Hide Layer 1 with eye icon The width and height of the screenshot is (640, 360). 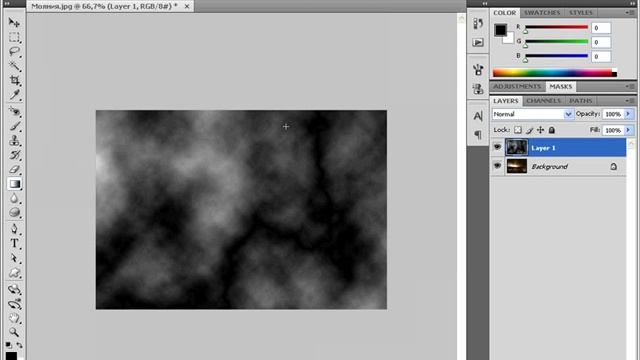(497, 147)
